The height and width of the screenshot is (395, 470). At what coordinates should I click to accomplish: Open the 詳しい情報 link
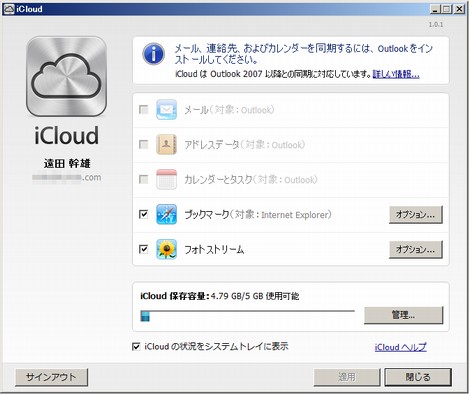(396, 74)
